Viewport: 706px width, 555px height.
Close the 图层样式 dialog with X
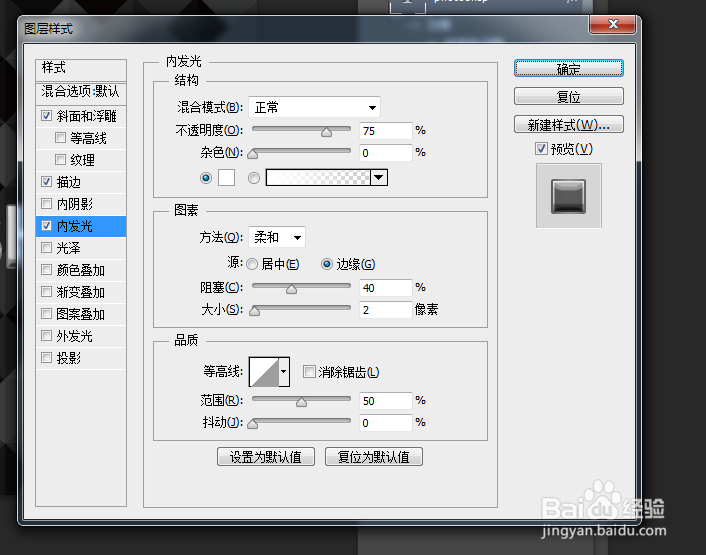coord(612,24)
